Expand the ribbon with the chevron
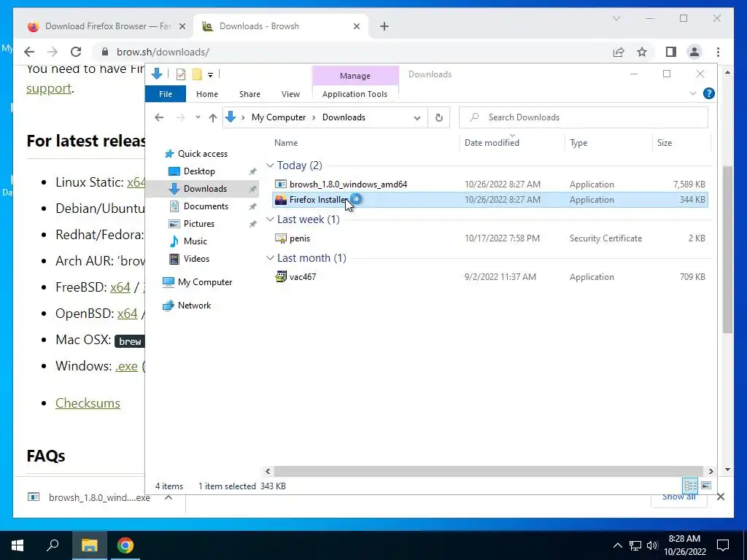 coord(693,93)
